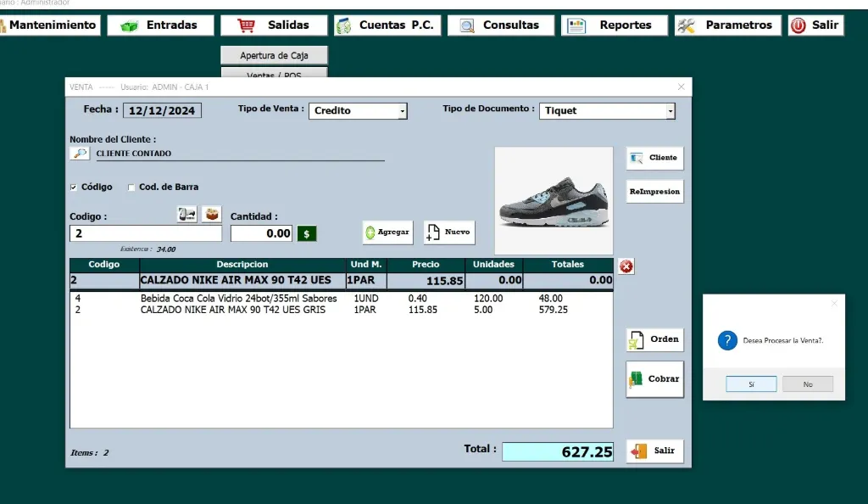Open the Tipo de Documento dropdown
Screen dimensions: 868x504
[670, 111]
